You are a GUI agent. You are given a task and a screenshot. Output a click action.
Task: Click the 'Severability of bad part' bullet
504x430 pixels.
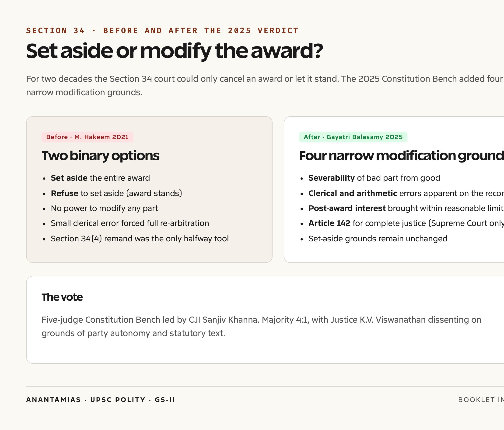(374, 178)
